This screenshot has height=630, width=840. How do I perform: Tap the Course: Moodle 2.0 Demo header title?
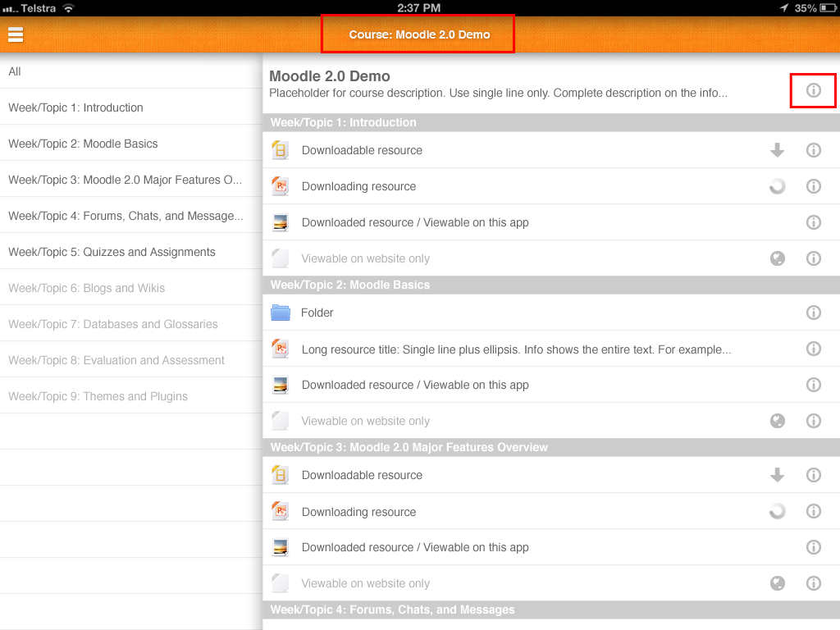(x=419, y=34)
